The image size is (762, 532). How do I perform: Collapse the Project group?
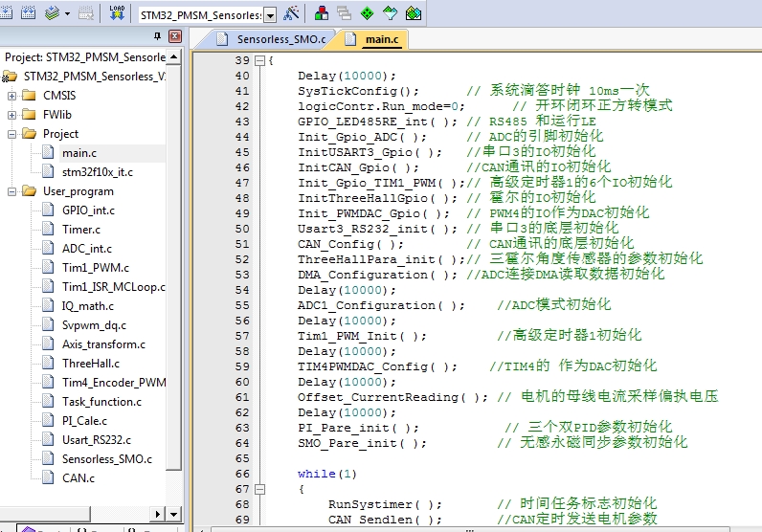11,134
